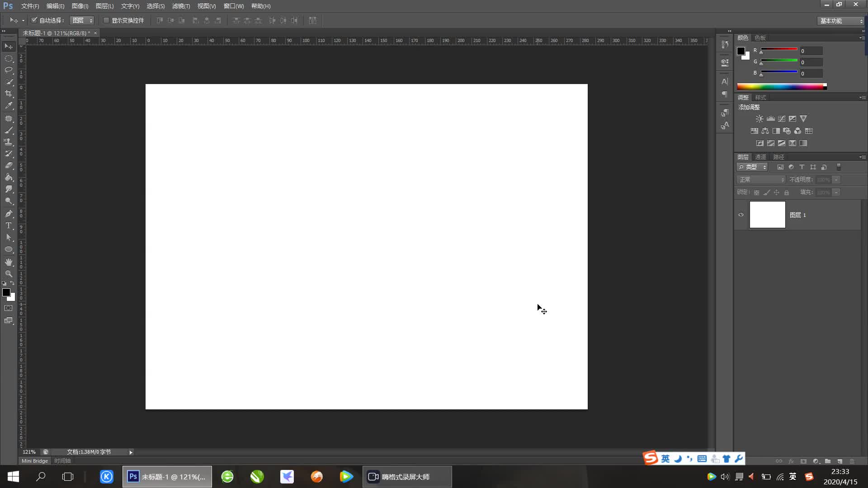
Task: Select the Eyedropper tool
Action: 9,105
